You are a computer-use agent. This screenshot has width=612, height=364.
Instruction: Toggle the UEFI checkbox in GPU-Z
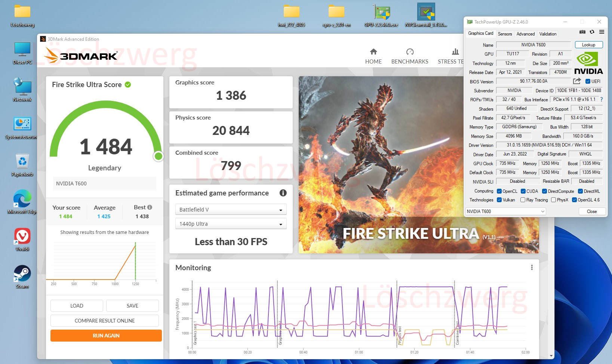pos(588,81)
